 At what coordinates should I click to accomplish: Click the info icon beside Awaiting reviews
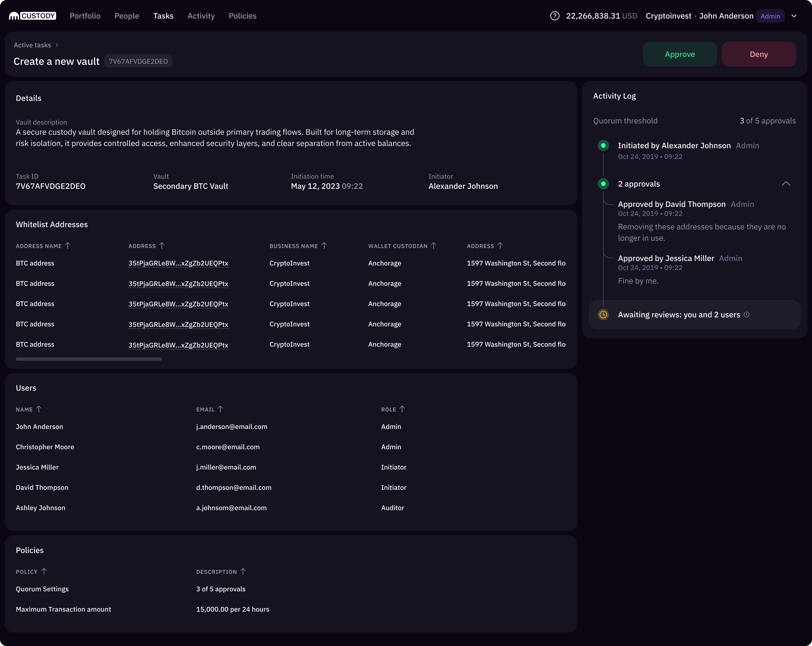[747, 314]
